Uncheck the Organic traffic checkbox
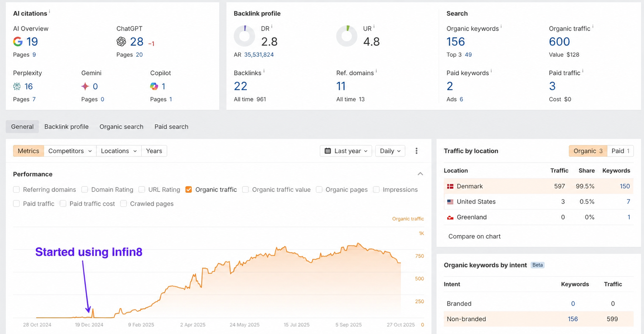Viewport: 644px width, 334px height. coord(189,189)
